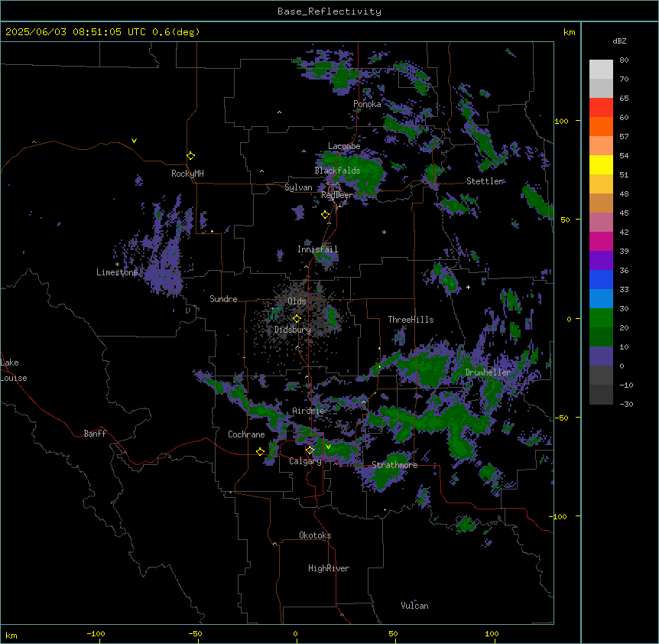Click the Calgary city label
659x644 pixels.
[305, 461]
